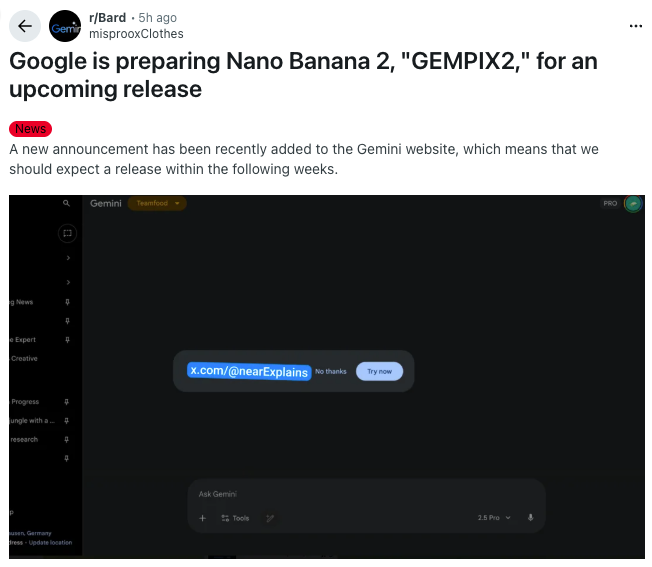The image size is (652, 567).
Task: Click the No thanks button
Action: (x=331, y=371)
